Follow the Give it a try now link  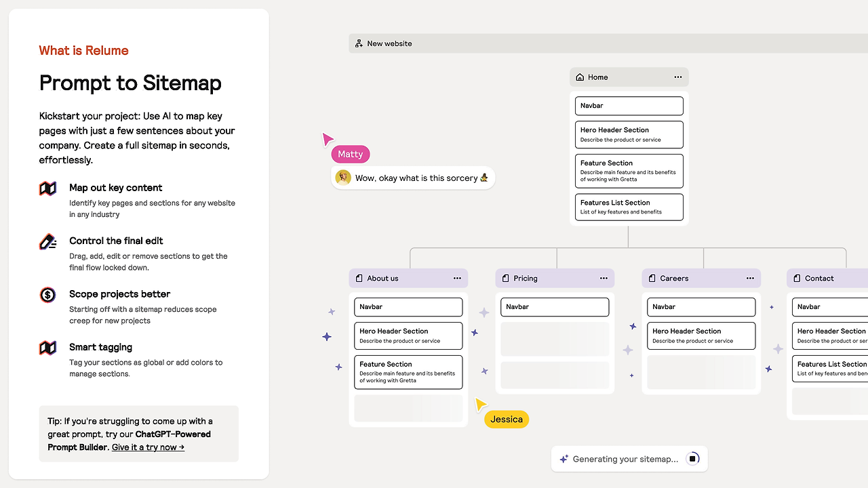coord(148,447)
